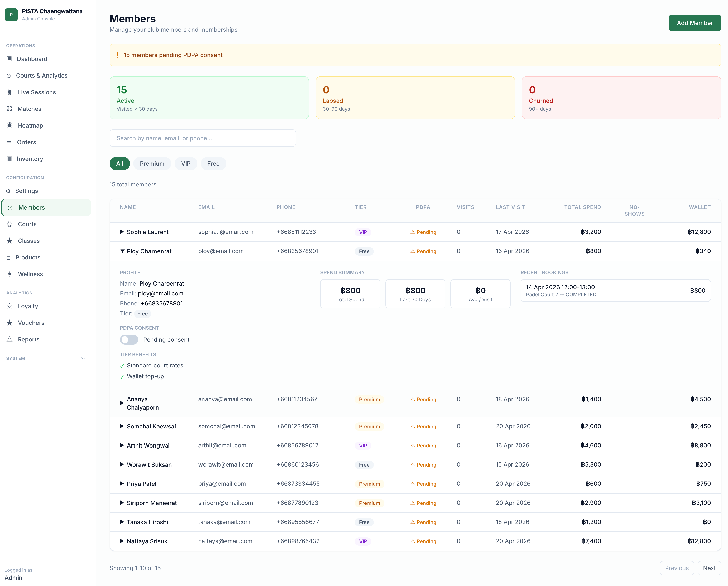
Task: Expand the Nattaya Srisuk row
Action: (x=122, y=541)
